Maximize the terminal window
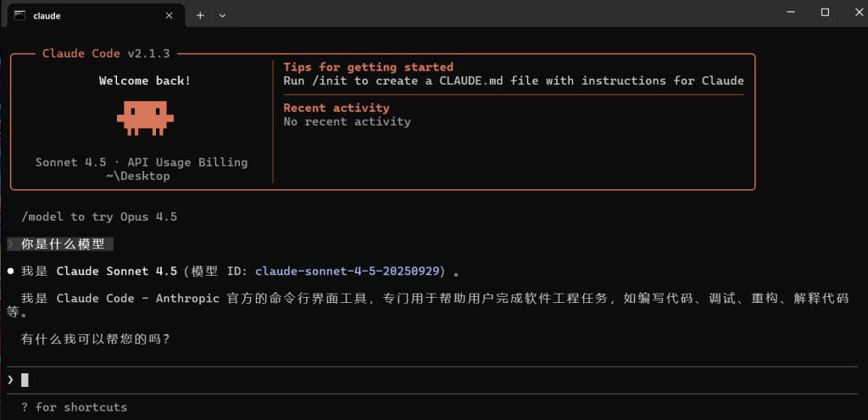 pyautogui.click(x=825, y=13)
